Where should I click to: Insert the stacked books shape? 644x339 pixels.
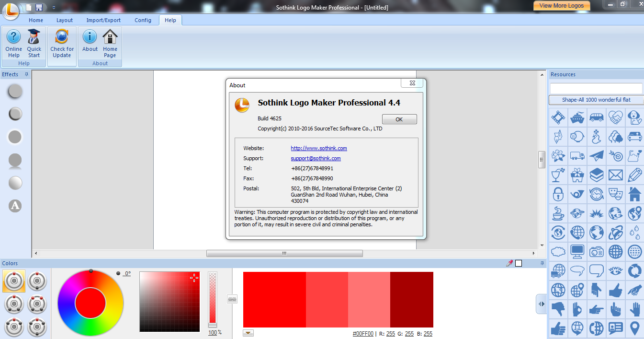597,175
